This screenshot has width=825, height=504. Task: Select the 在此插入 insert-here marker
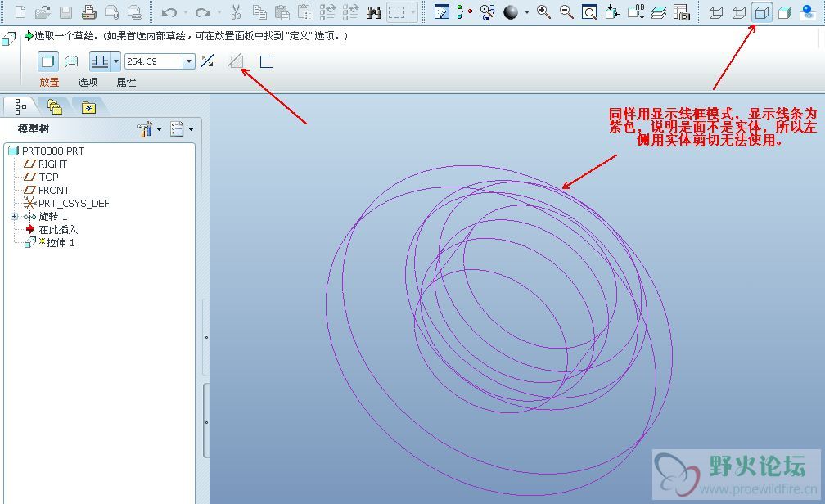tap(52, 229)
